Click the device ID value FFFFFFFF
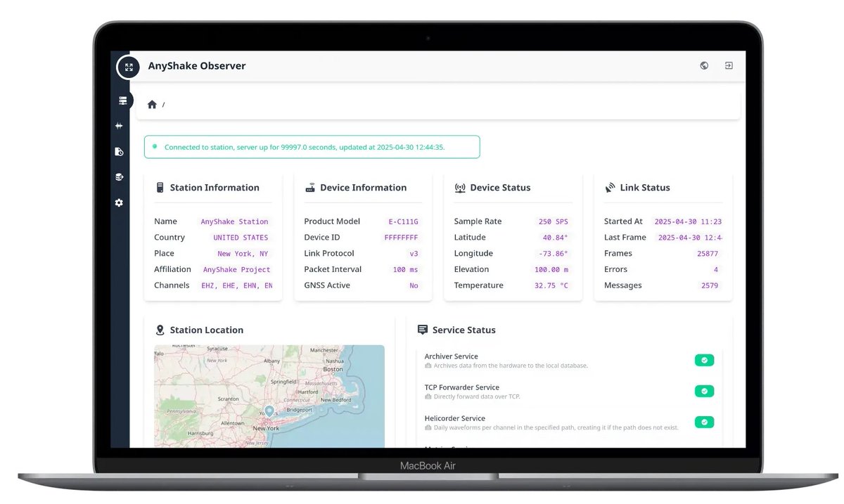The image size is (844, 504). [401, 238]
